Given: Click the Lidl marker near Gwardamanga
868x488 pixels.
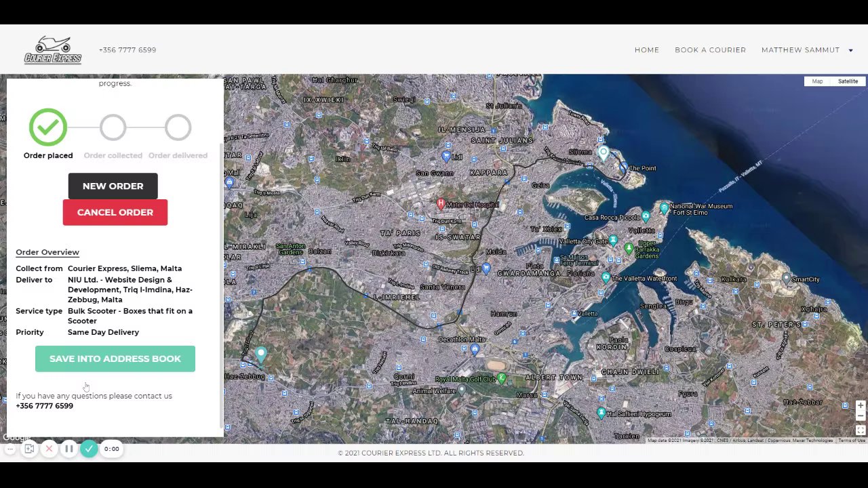Looking at the screenshot, I should click(486, 269).
